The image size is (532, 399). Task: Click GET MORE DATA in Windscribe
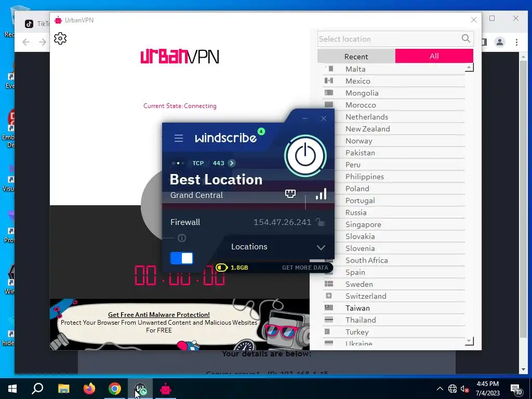coord(305,268)
